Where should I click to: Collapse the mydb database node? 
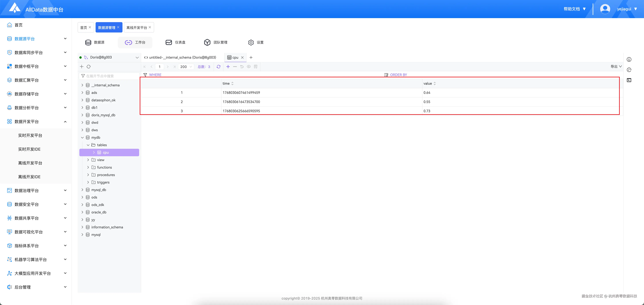(x=82, y=137)
